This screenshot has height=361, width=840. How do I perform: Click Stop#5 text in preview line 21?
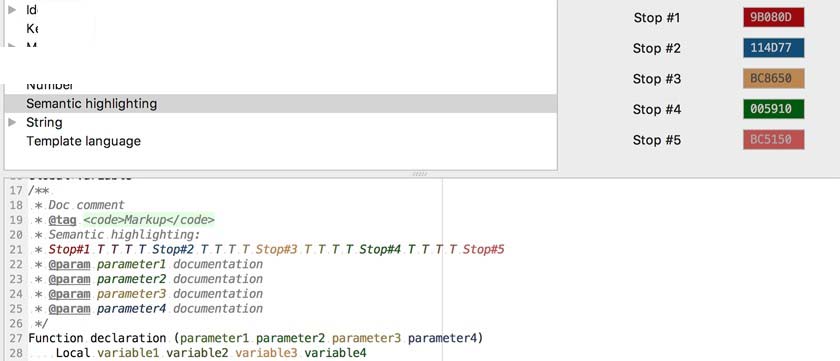(484, 250)
